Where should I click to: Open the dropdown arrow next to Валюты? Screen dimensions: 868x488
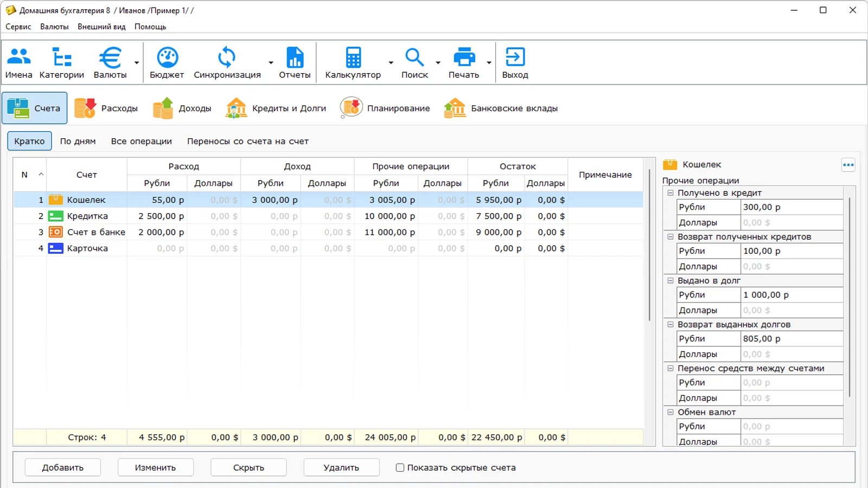[x=137, y=63]
